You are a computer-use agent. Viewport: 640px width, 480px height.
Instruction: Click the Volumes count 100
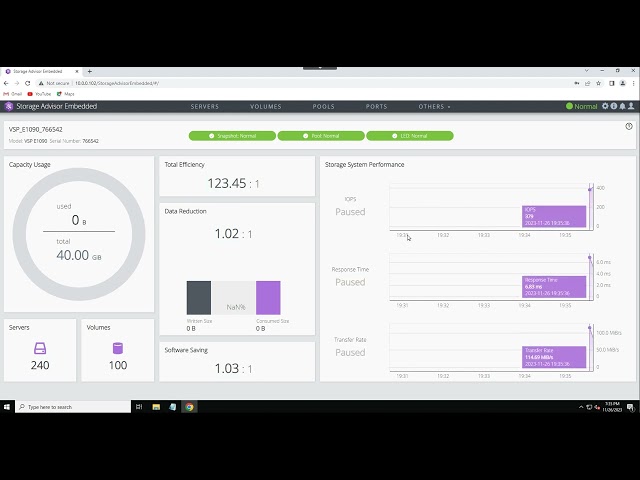point(118,365)
